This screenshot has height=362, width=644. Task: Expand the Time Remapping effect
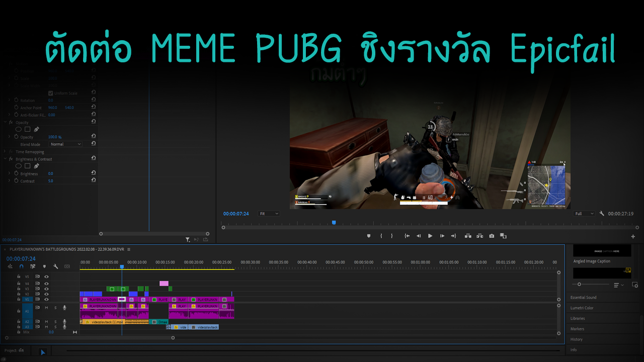click(5, 152)
